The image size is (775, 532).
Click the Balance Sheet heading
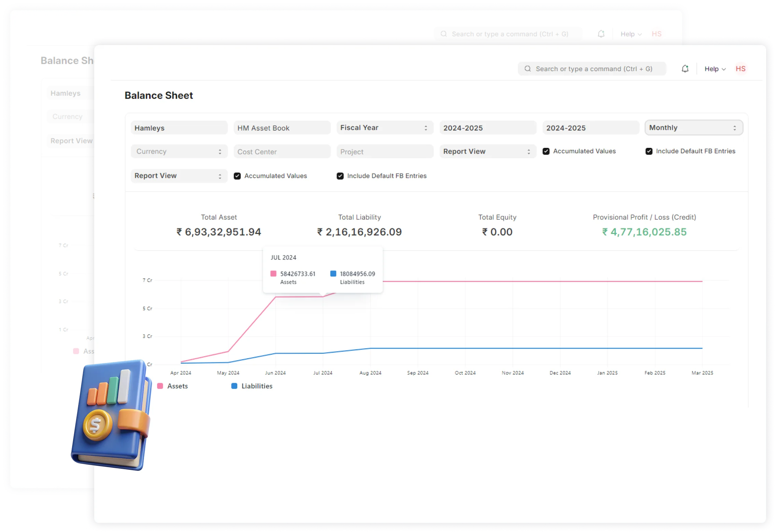[159, 95]
